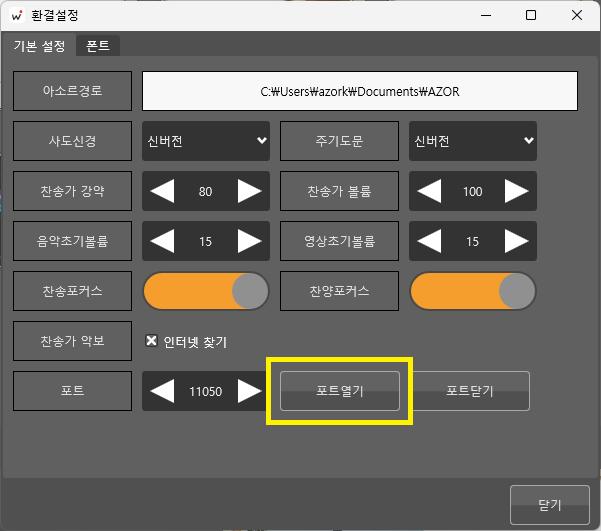Increase the 포트 number with right arrow
Image resolution: width=601 pixels, height=531 pixels.
(x=249, y=391)
